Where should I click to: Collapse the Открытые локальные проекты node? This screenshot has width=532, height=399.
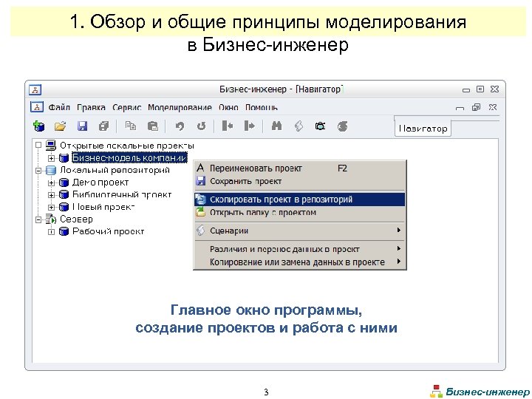click(38, 146)
